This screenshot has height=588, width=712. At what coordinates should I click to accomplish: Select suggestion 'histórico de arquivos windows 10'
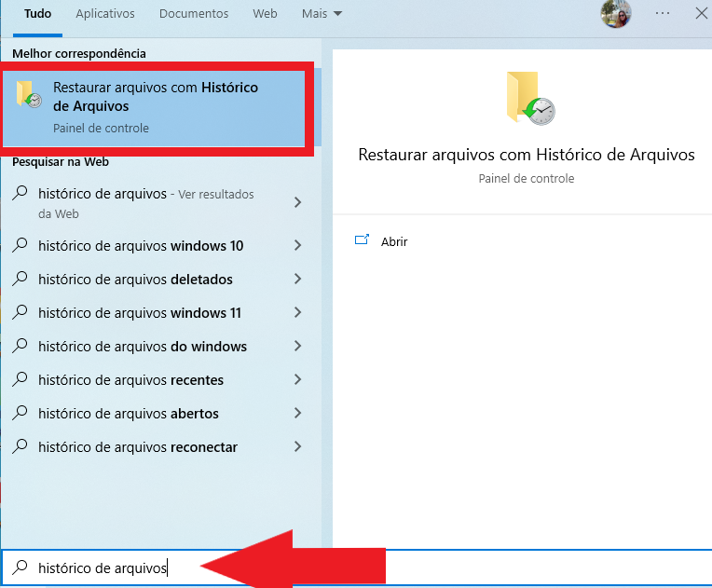point(157,246)
